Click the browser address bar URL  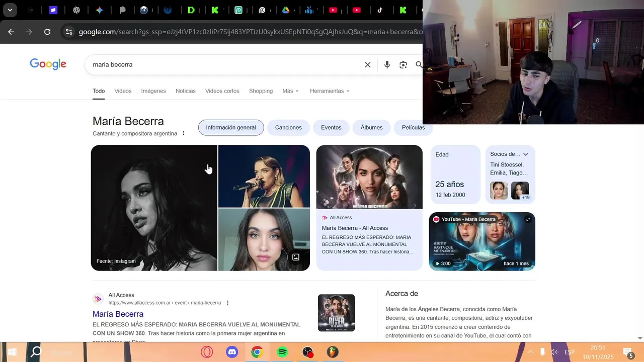(250, 32)
